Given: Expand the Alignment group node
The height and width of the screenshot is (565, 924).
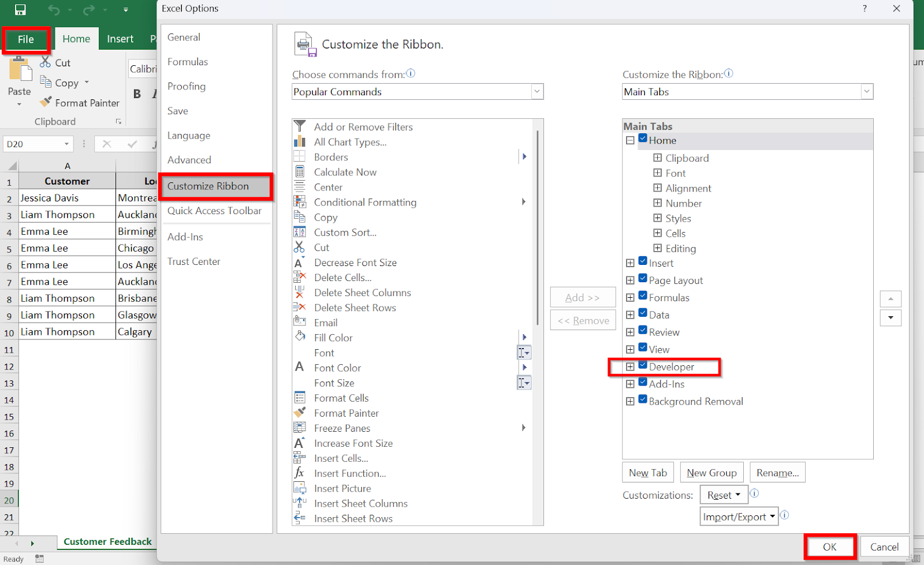Looking at the screenshot, I should [x=657, y=188].
